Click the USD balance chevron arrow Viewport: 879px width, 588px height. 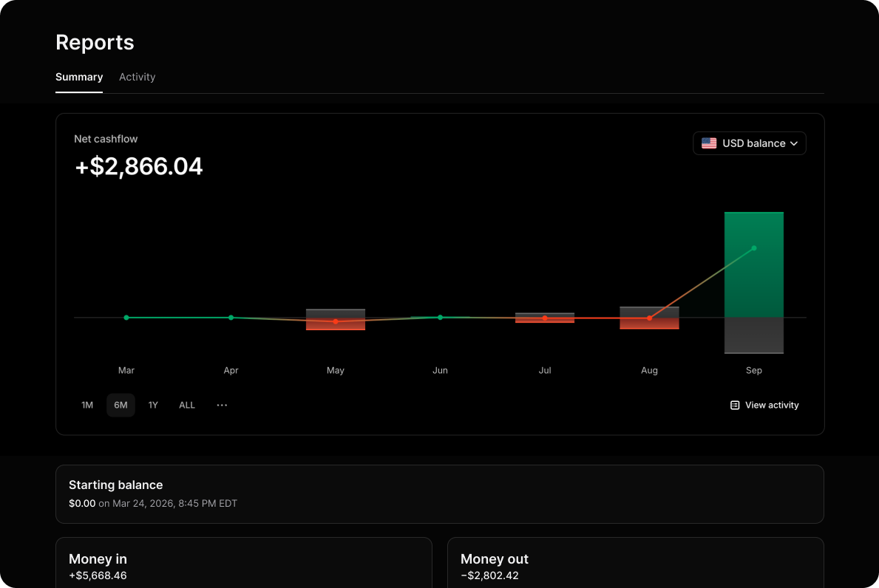point(794,143)
